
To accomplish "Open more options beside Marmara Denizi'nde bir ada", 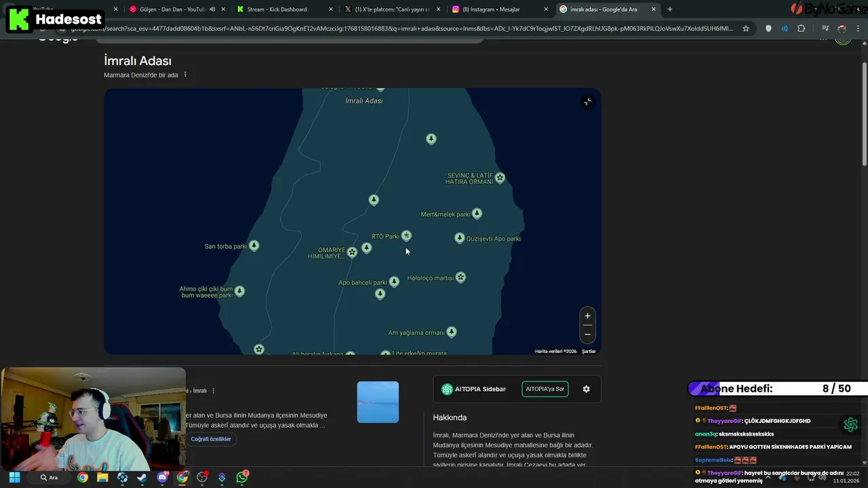I will 185,75.
